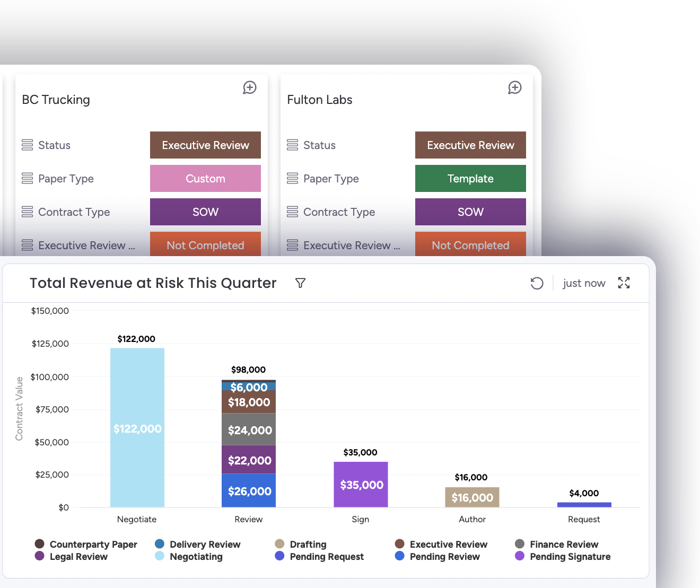This screenshot has height=588, width=700.
Task: Click the $26,000 Pending Review segment
Action: pos(249,490)
